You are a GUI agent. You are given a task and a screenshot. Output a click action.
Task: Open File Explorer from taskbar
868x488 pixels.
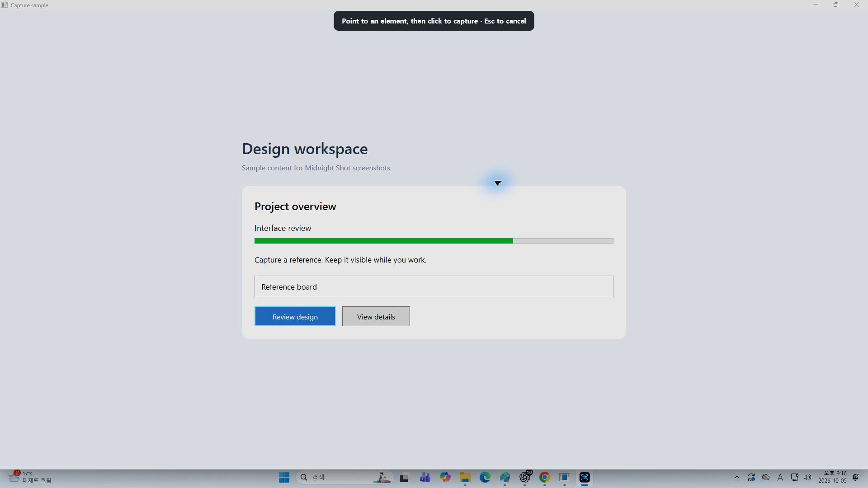tap(465, 477)
